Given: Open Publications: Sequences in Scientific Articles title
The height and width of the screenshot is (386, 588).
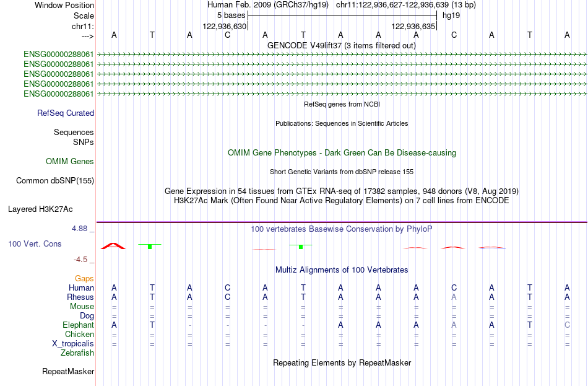Looking at the screenshot, I should pos(342,123).
